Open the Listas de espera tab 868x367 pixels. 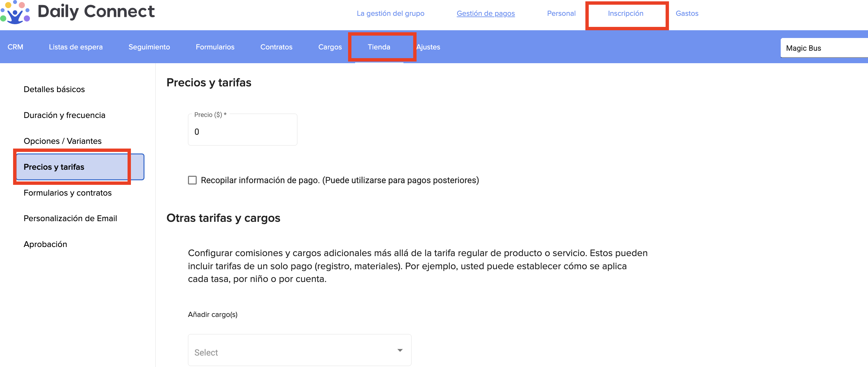coord(76,47)
